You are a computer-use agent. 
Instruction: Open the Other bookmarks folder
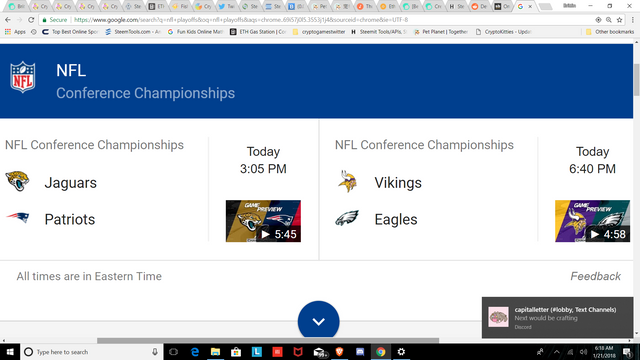(x=610, y=31)
